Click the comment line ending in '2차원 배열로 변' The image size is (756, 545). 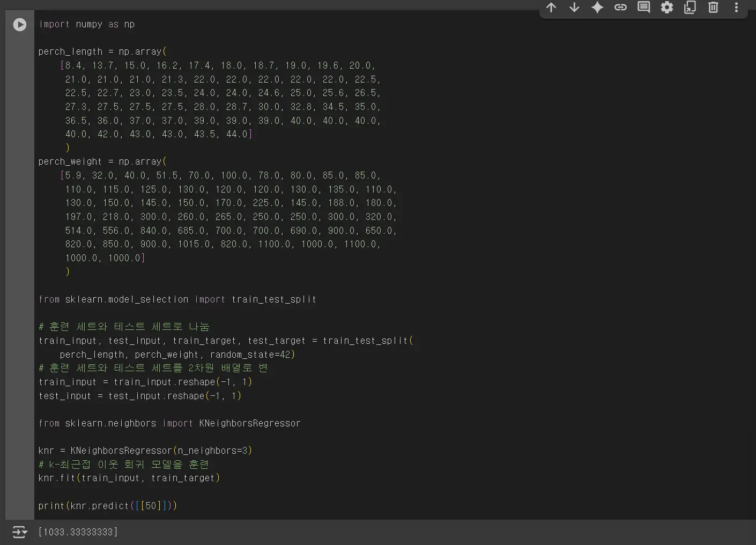153,368
